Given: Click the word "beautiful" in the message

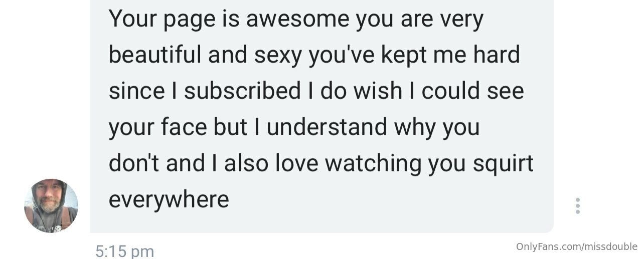Looking at the screenshot, I should coord(154,55).
